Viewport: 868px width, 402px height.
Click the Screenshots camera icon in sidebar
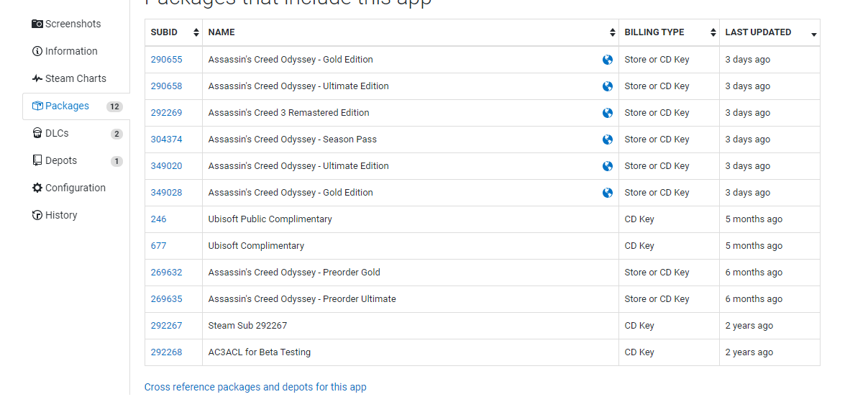(x=37, y=24)
